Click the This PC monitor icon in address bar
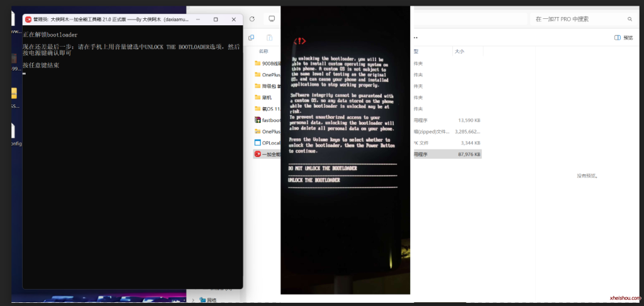 [x=272, y=19]
